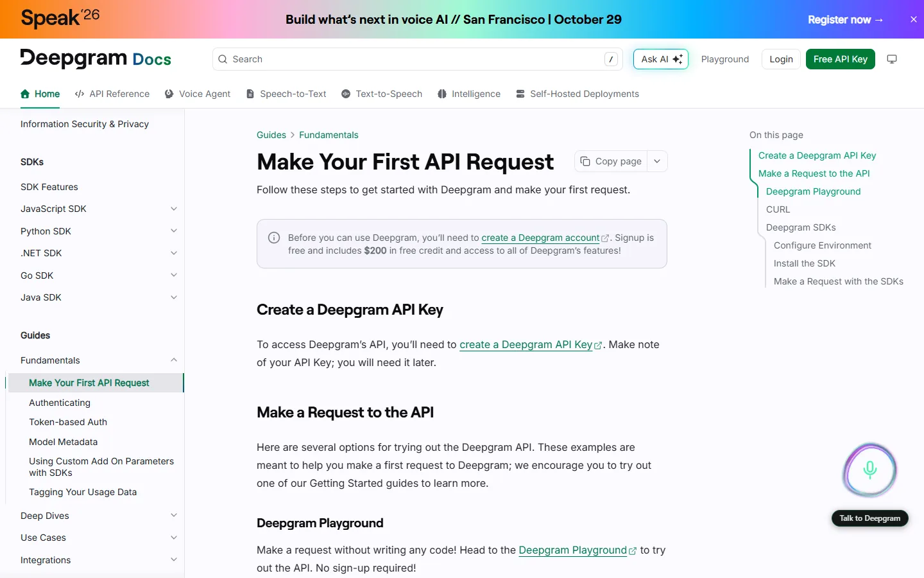The height and width of the screenshot is (578, 924).
Task: Switch to the API Reference tab
Action: (112, 94)
